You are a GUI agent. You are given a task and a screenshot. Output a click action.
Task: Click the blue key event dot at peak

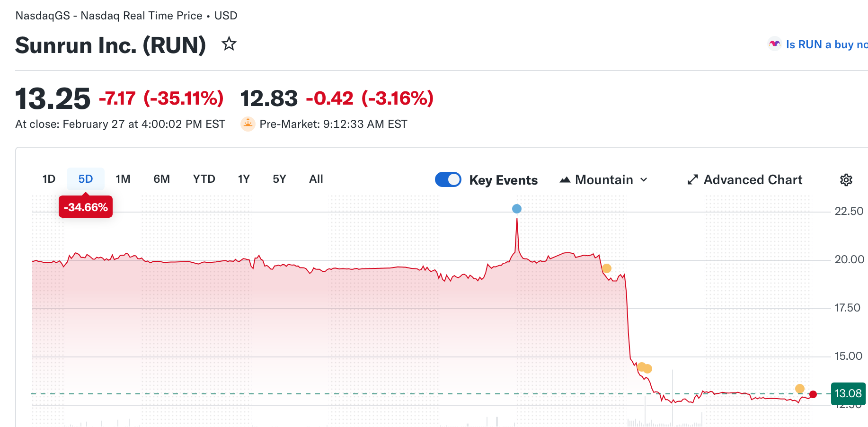tap(517, 209)
